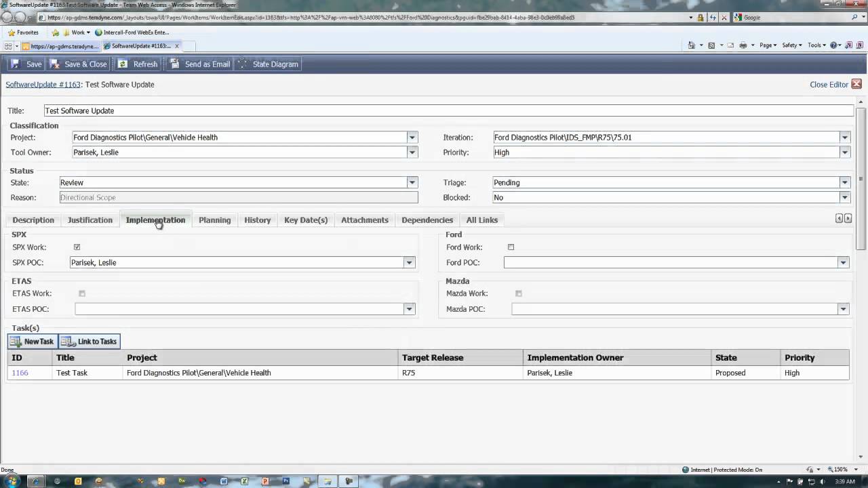868x488 pixels.
Task: Open the Triage dropdown arrow
Action: [844, 182]
